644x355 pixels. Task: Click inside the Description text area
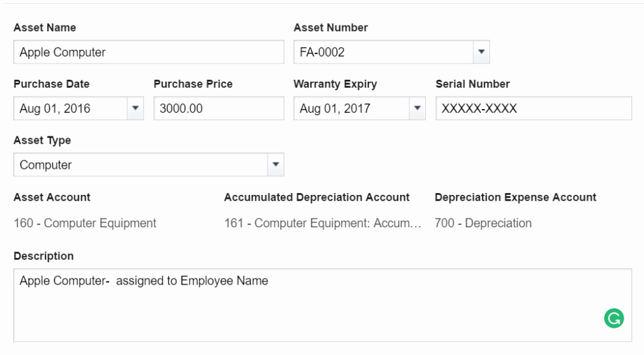[x=322, y=305]
